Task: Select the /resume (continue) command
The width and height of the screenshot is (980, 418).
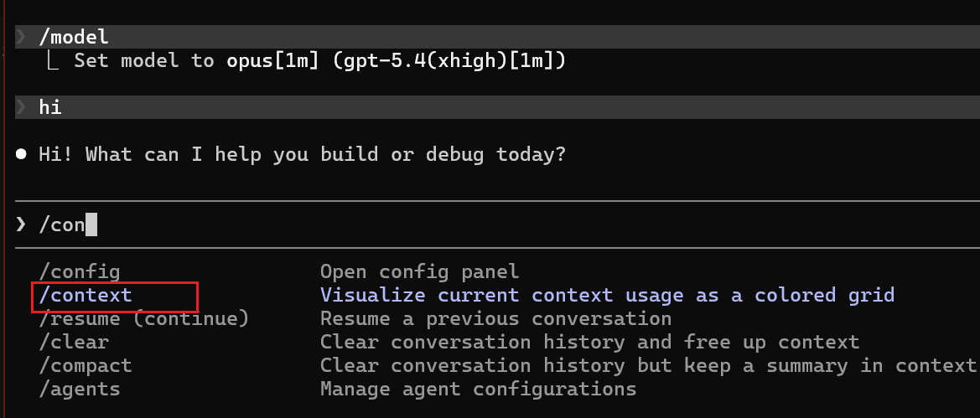Action: (x=143, y=318)
